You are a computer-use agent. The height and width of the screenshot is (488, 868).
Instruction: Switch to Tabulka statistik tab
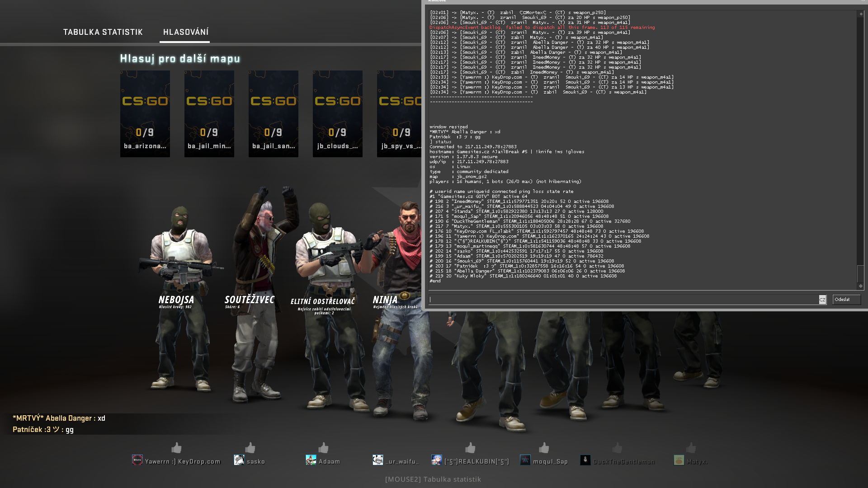tap(103, 32)
